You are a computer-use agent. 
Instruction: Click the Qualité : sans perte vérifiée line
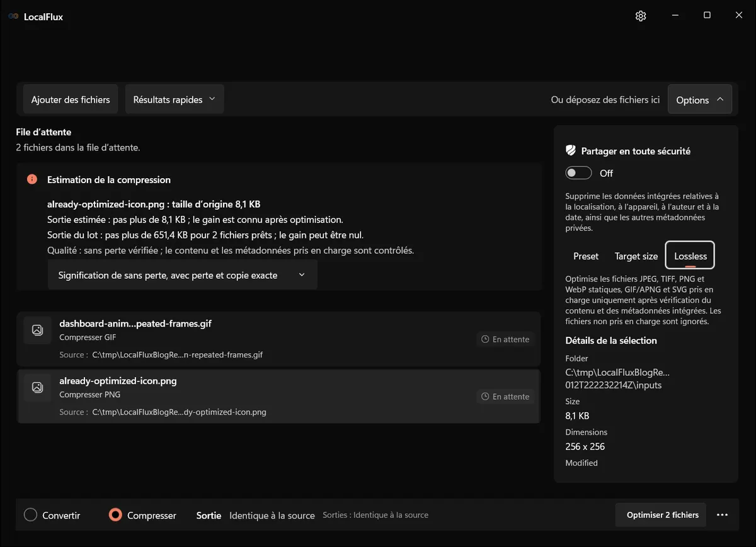click(x=231, y=250)
